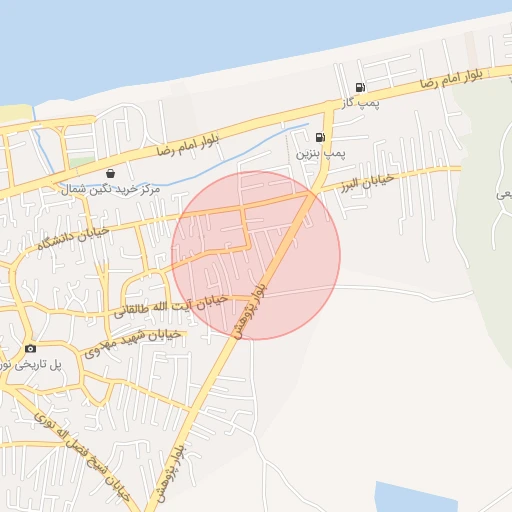This screenshot has width=512, height=512.
Task: Click the خیابان دانشگاه street label
Action: coord(73,238)
